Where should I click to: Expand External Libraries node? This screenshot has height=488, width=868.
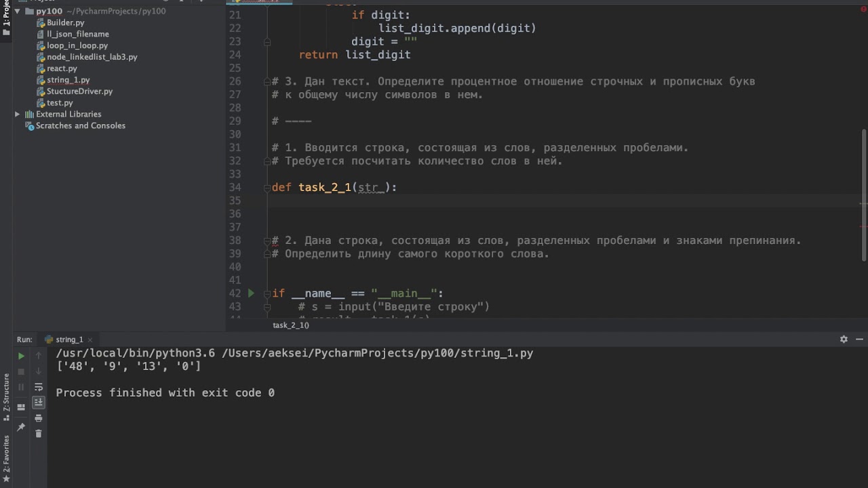click(x=17, y=115)
